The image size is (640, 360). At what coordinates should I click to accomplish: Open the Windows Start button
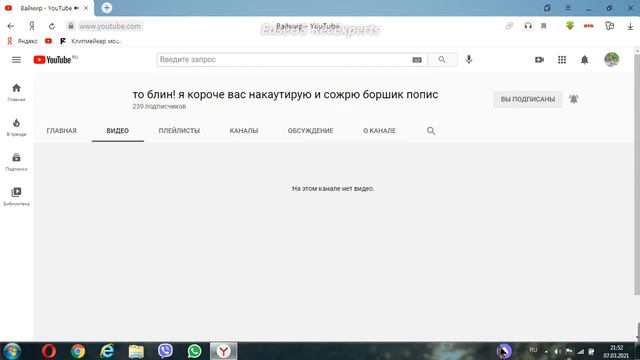12,351
